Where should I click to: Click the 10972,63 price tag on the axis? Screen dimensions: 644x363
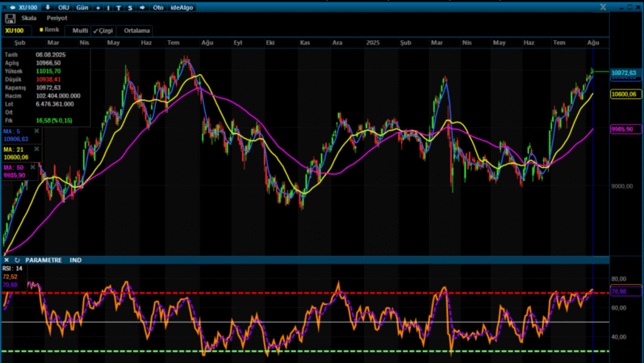[625, 73]
